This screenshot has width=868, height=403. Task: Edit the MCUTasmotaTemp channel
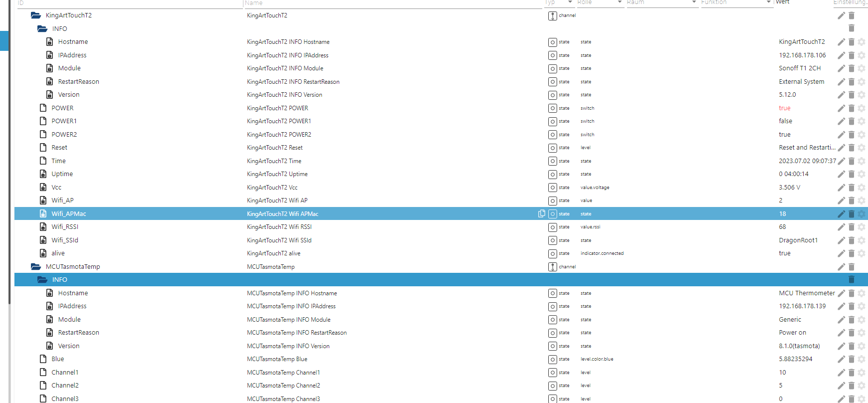tap(841, 267)
